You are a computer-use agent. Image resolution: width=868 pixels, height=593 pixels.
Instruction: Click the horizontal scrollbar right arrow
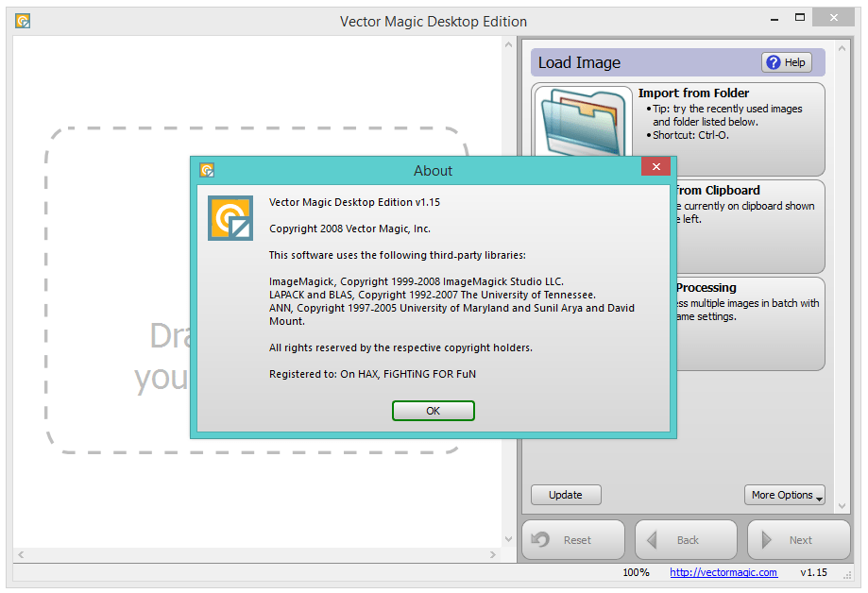click(495, 555)
